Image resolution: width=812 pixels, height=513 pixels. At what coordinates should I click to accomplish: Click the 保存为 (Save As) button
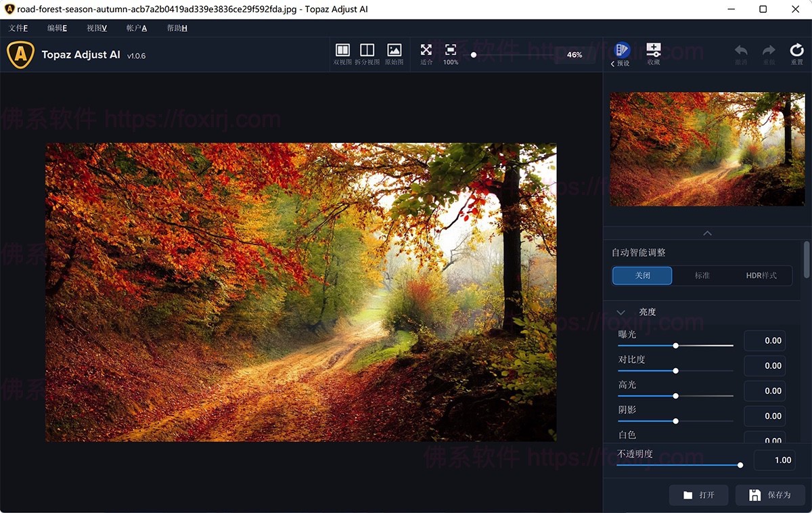[x=770, y=495]
